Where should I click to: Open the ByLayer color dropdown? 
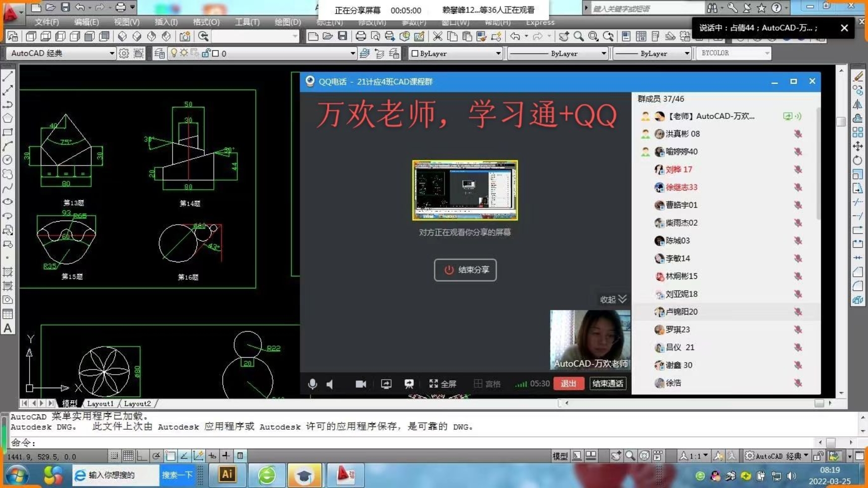point(456,53)
